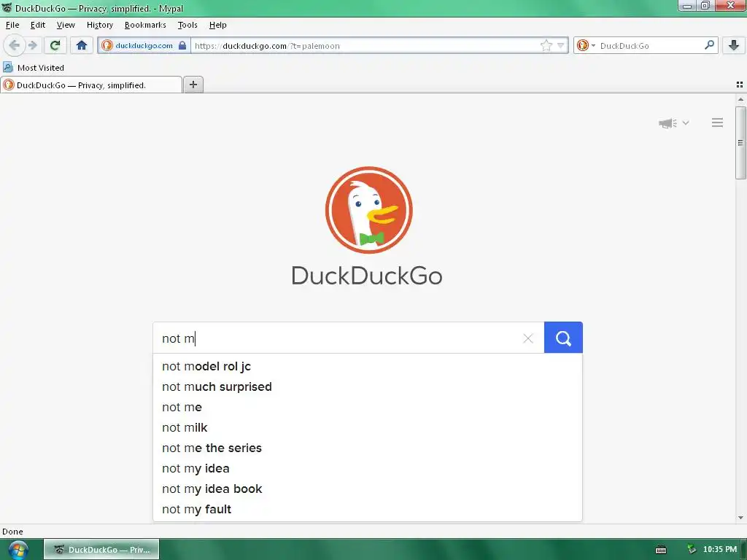747x560 pixels.
Task: Choose suggestion 'not me the series'
Action: (x=368, y=448)
